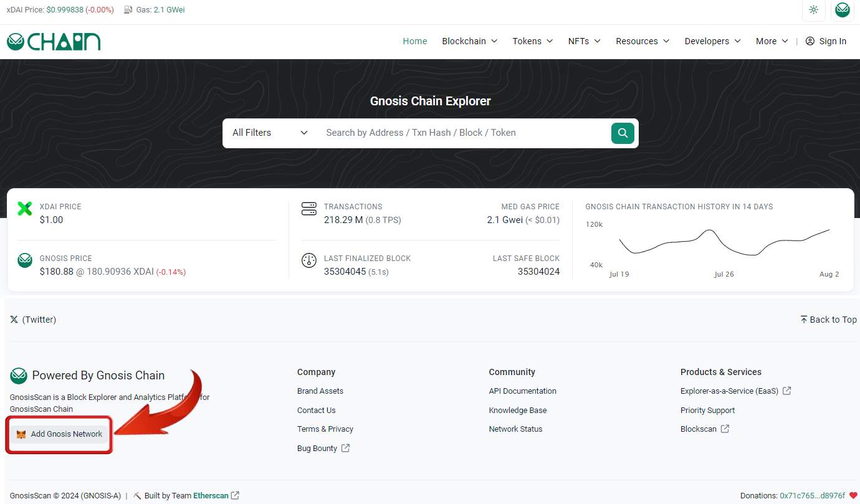Click the Gnosis price owl icon
The height and width of the screenshot is (504, 860).
tap(24, 260)
